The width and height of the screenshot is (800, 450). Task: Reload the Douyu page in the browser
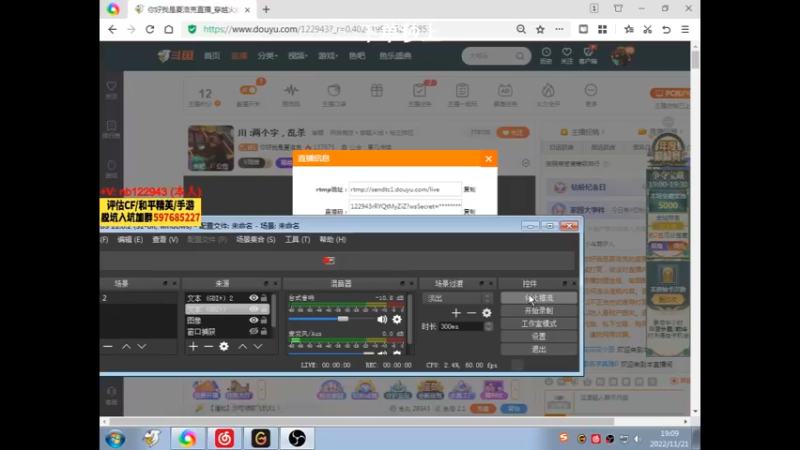coord(149,29)
